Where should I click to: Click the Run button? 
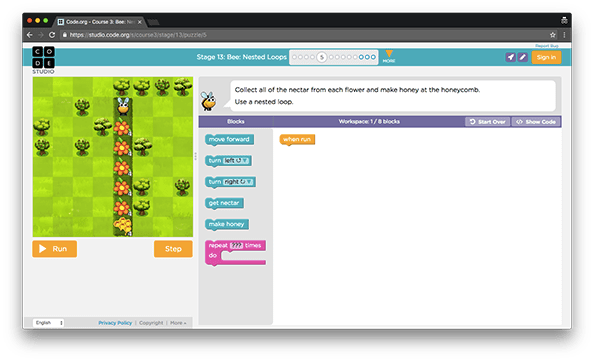click(x=55, y=249)
